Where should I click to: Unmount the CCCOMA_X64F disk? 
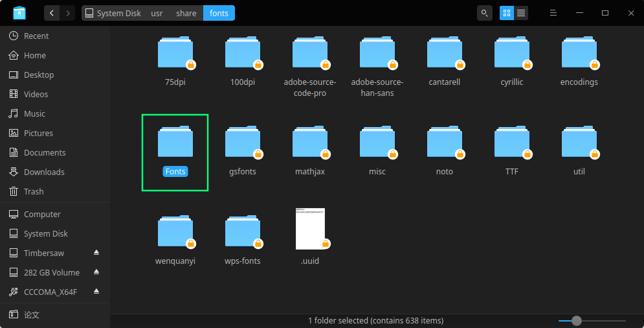coord(96,292)
